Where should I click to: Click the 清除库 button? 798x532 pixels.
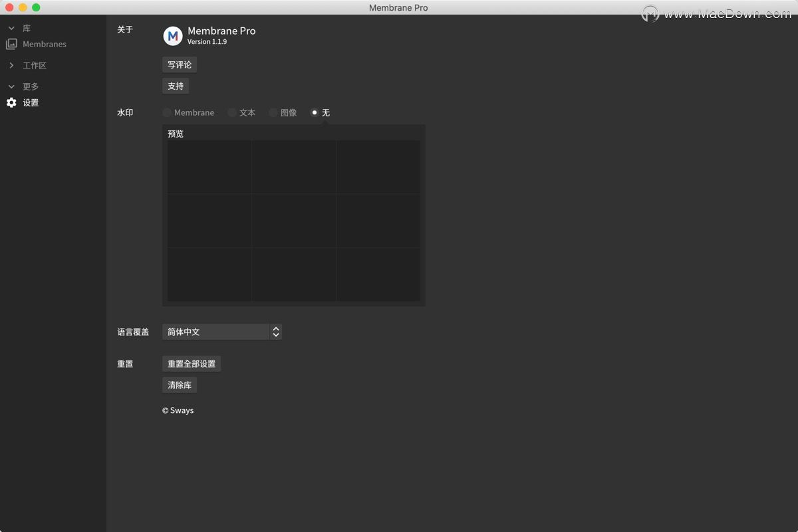click(180, 385)
